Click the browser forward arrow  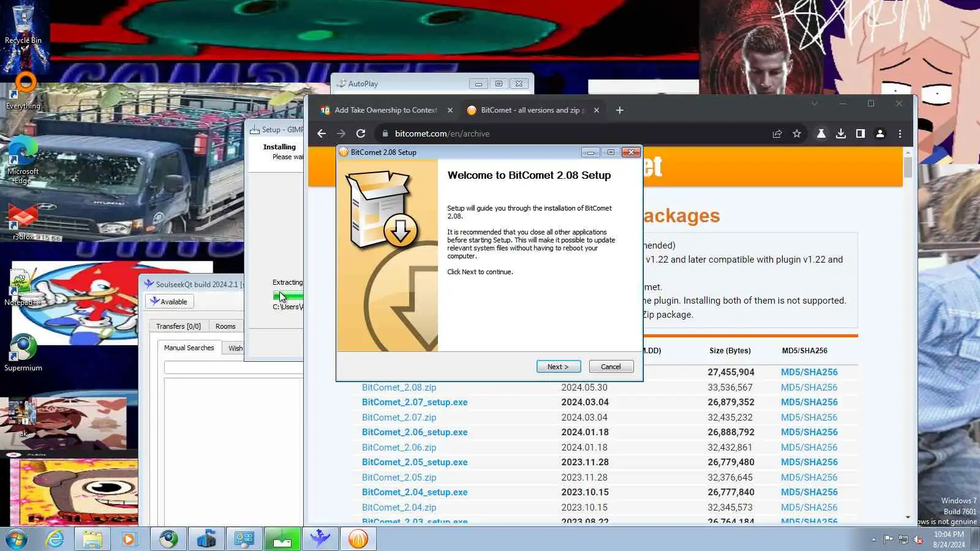pyautogui.click(x=341, y=133)
